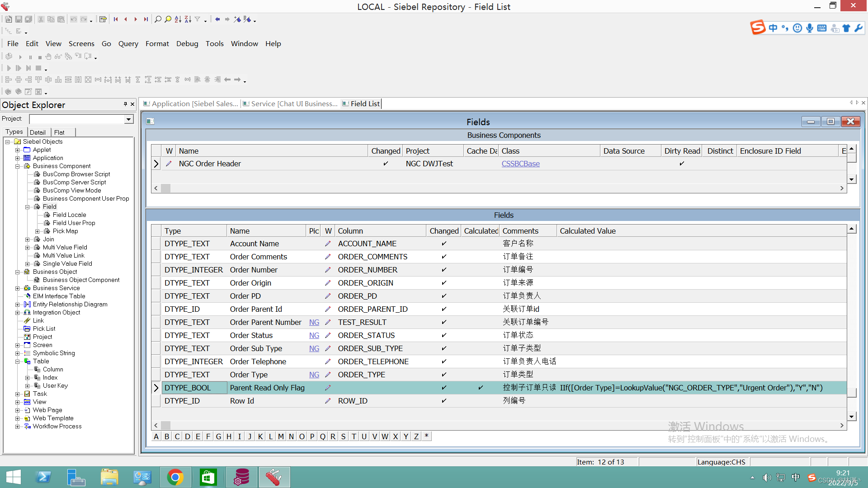Click the Watch glasses debug icon
Viewport: 868px width, 488px height.
58,56
